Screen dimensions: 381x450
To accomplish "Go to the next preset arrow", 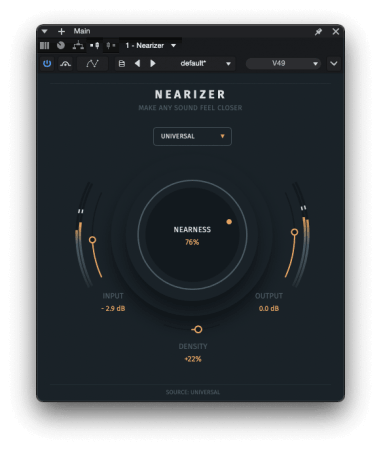I will (x=153, y=63).
